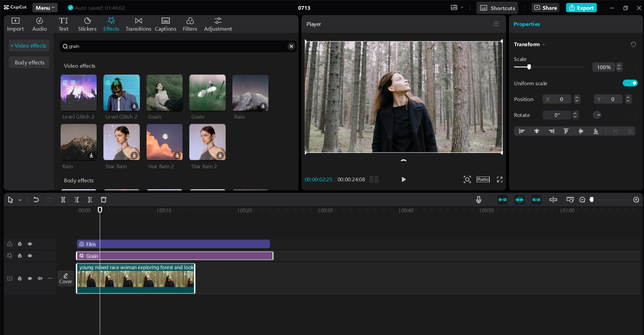The height and width of the screenshot is (335, 644).
Task: Click the rotation dial knob
Action: pos(597,115)
